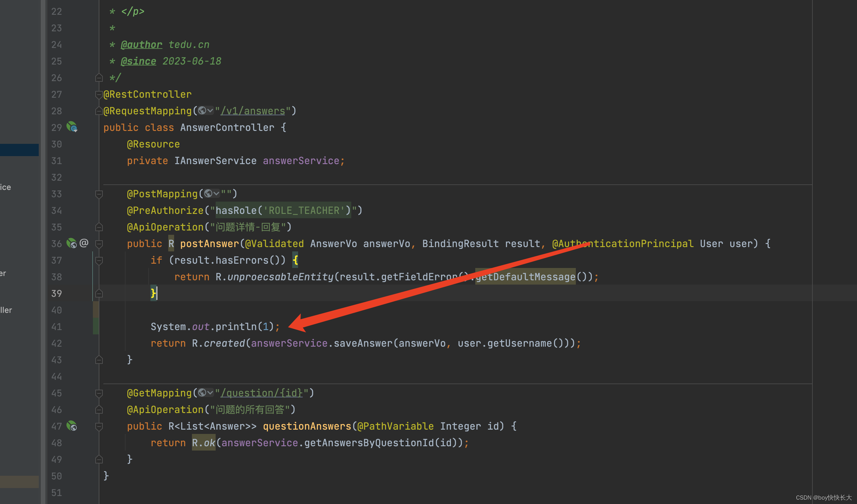This screenshot has height=504, width=857.
Task: Click the Spring bean gutter icon on line 29
Action: click(x=72, y=127)
